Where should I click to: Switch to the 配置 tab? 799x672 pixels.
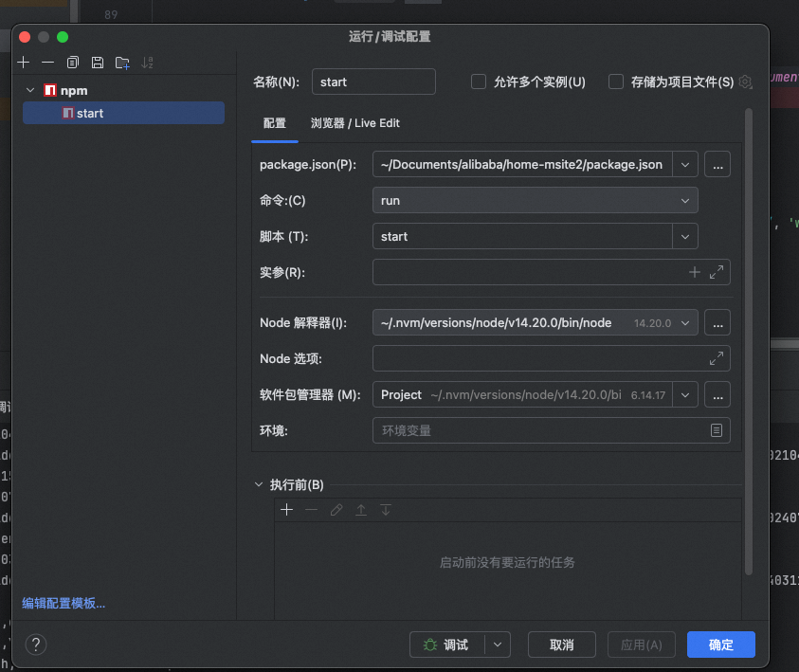[275, 123]
